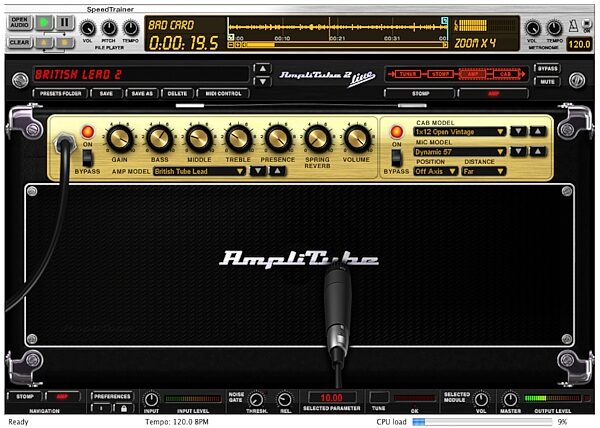
Task: Toggle the metronome ON switch
Action: coord(587,25)
